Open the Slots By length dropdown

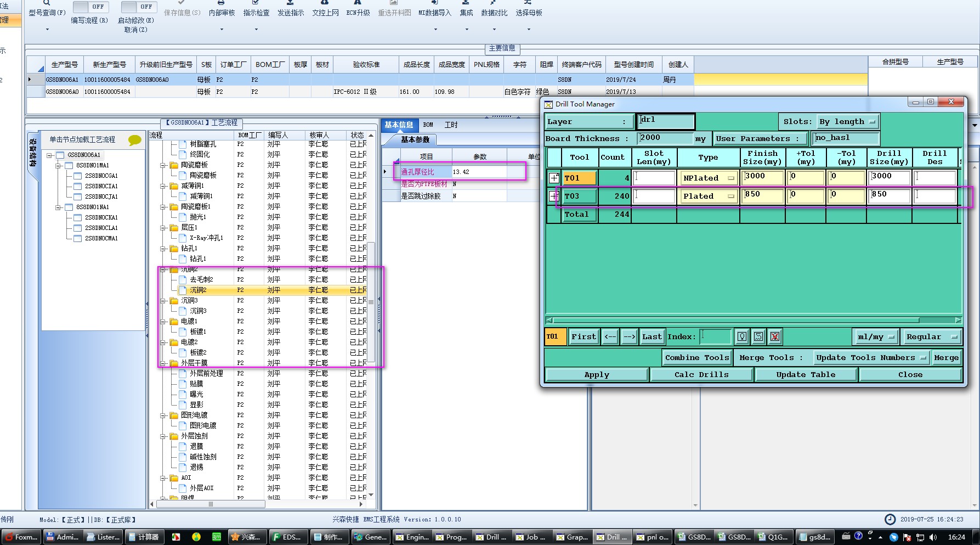(847, 121)
